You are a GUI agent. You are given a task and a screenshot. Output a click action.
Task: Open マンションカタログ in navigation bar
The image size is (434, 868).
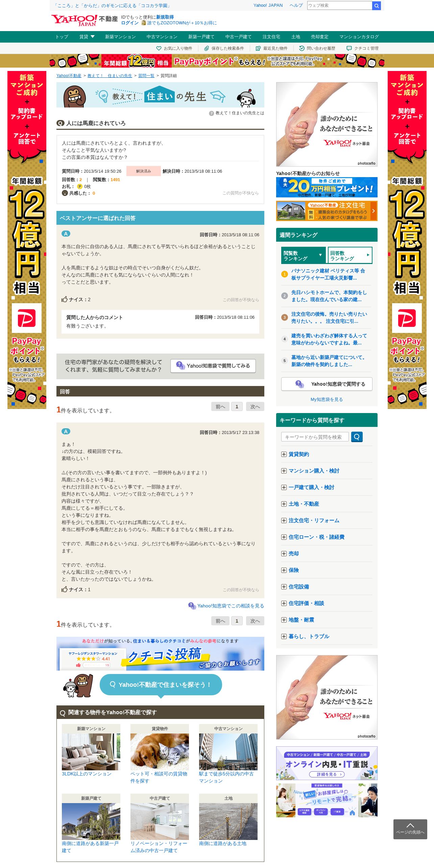(x=359, y=37)
